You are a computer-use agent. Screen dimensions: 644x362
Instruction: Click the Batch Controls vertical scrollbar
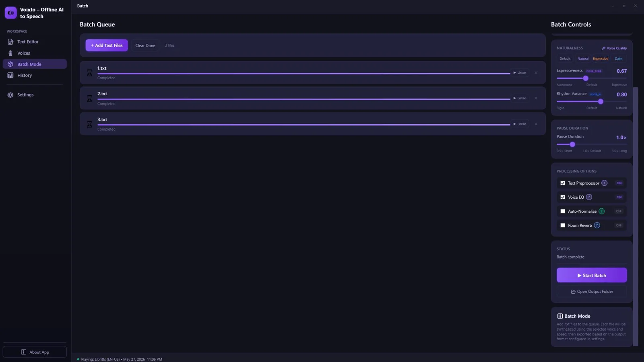[x=636, y=216]
